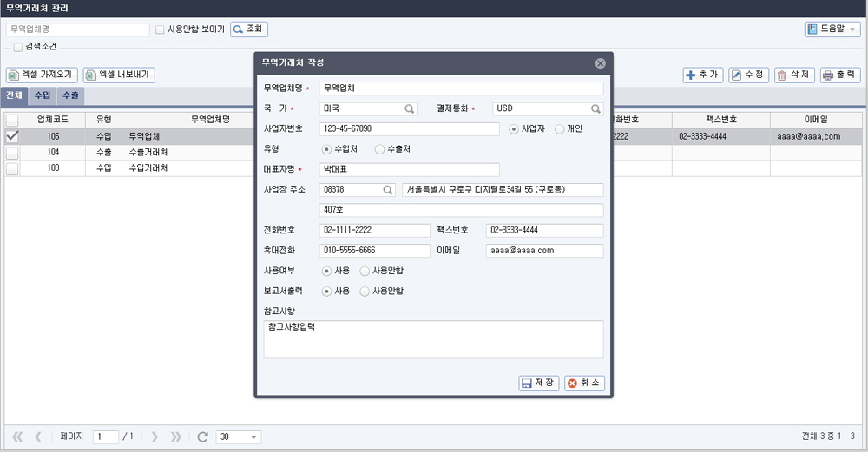868x452 pixels.
Task: Click the 사업자번호 input field
Action: point(409,129)
